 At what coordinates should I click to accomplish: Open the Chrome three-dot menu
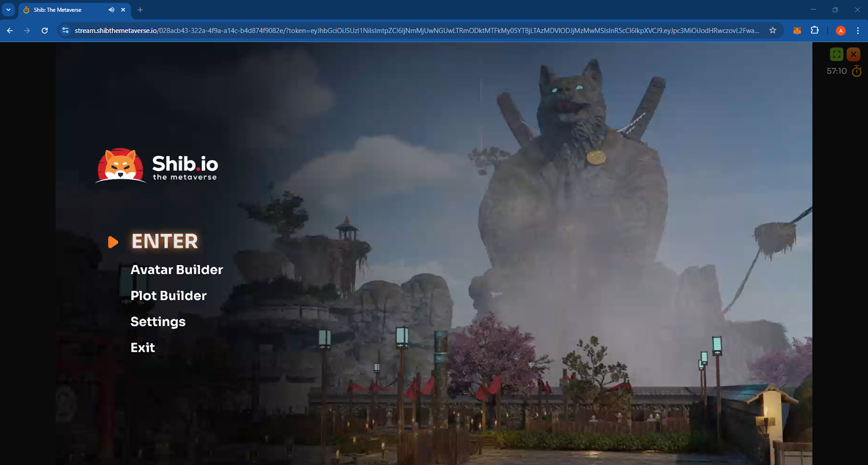(858, 30)
